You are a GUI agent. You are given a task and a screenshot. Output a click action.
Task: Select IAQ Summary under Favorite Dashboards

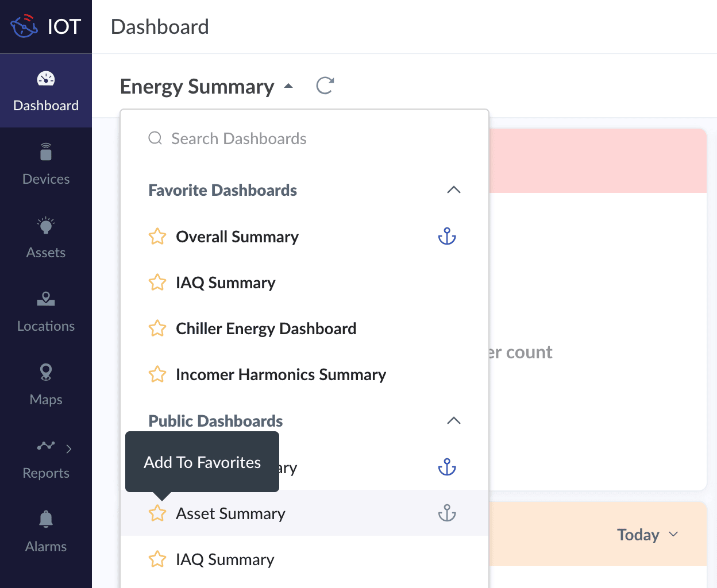click(226, 283)
